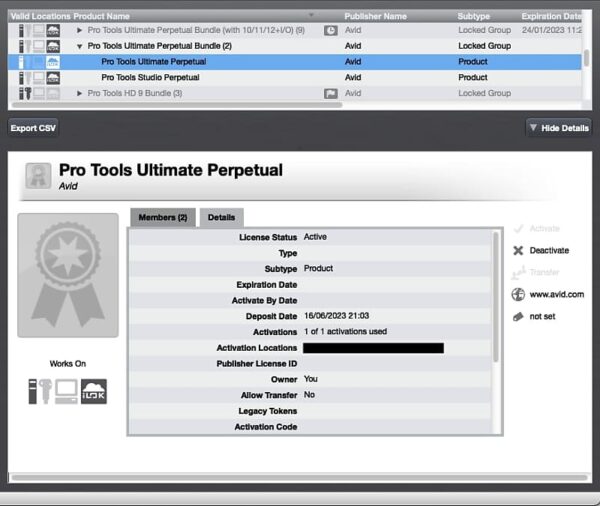Click the Deposit Date value '16/06/2023 21:03'
The height and width of the screenshot is (506, 600).
click(x=337, y=316)
